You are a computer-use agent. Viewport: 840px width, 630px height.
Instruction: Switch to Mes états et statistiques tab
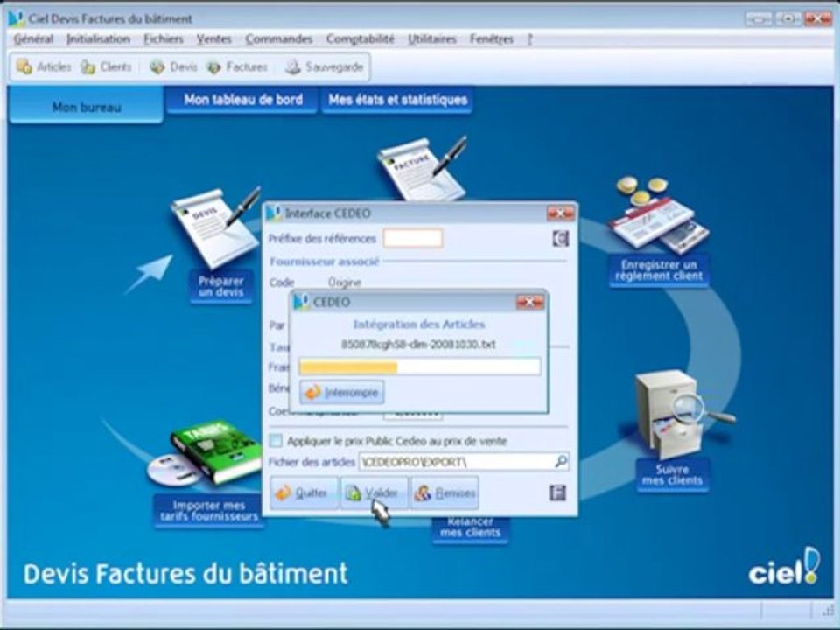point(397,100)
